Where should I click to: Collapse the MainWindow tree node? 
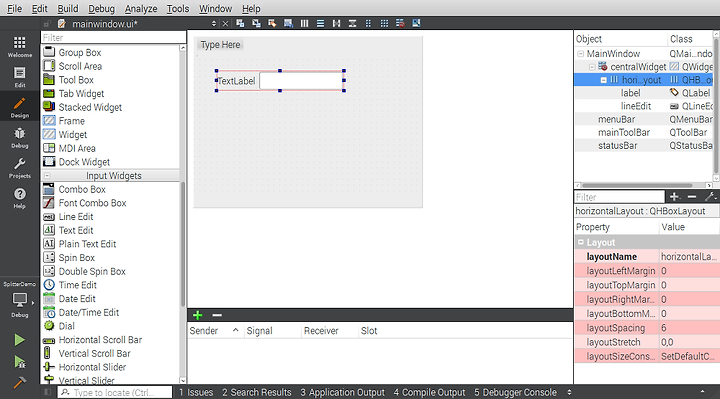click(x=580, y=54)
